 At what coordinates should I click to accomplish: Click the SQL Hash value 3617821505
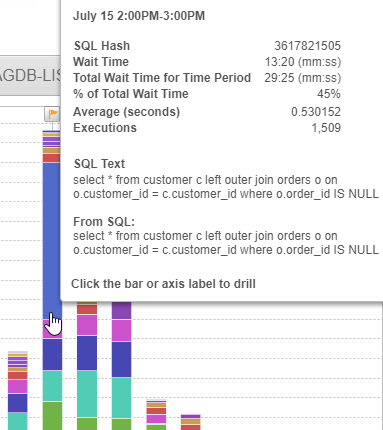tap(307, 46)
